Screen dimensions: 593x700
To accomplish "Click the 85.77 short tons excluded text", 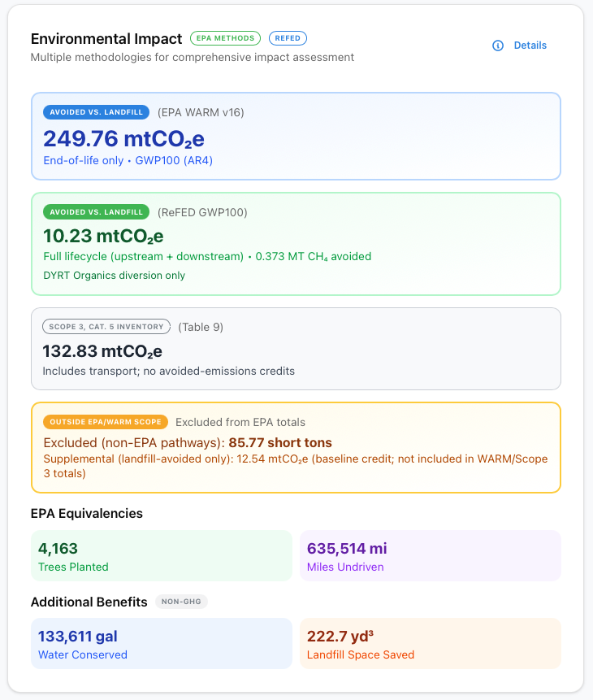I will tap(280, 443).
